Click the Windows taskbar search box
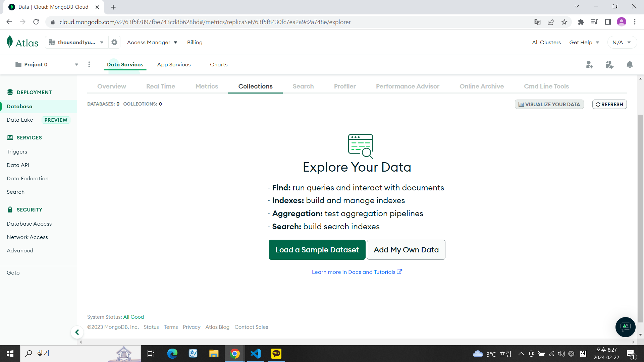The image size is (644, 362). [80, 354]
